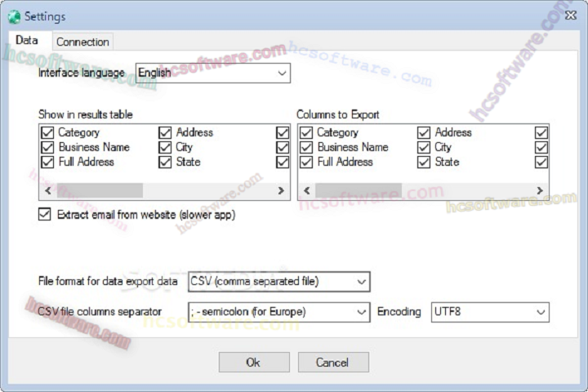Click the Settings app icon in title bar
Image resolution: width=588 pixels, height=392 pixels.
tap(14, 17)
